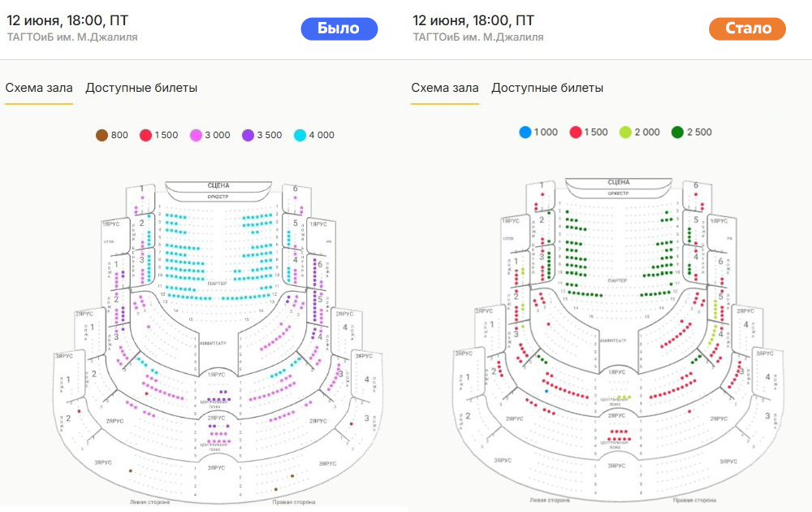Click the brown 800 price swatch
The image size is (812, 512).
pyautogui.click(x=102, y=135)
